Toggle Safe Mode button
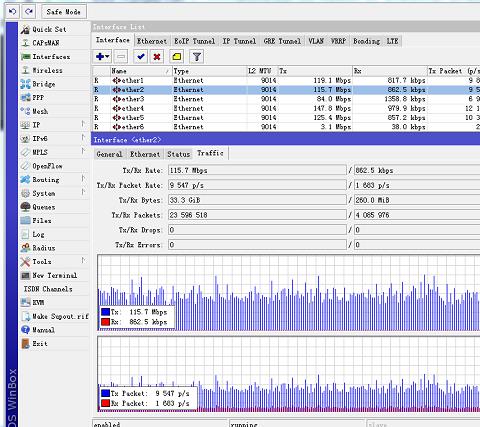The width and height of the screenshot is (480, 427). click(x=64, y=12)
